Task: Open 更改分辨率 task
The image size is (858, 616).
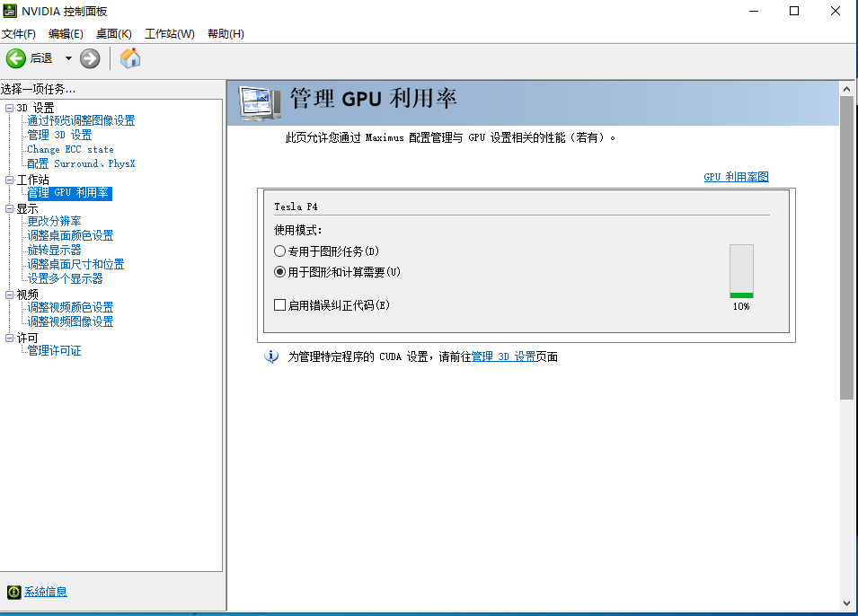Action: tap(54, 221)
